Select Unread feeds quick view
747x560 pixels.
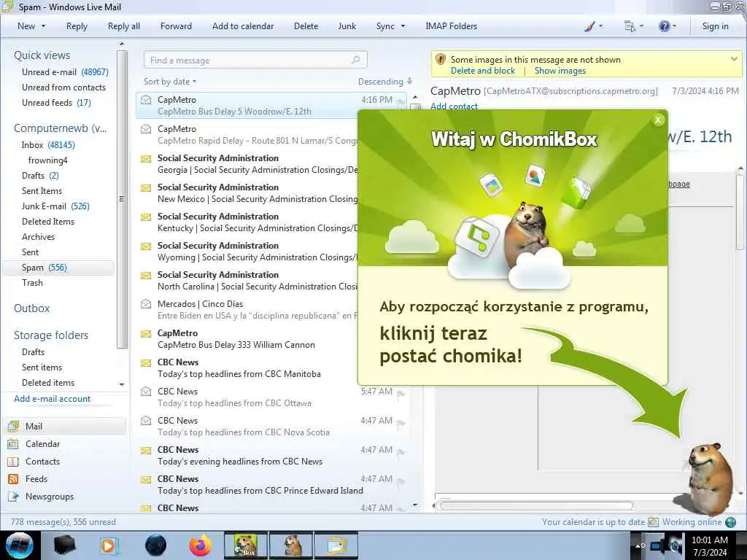(x=56, y=102)
